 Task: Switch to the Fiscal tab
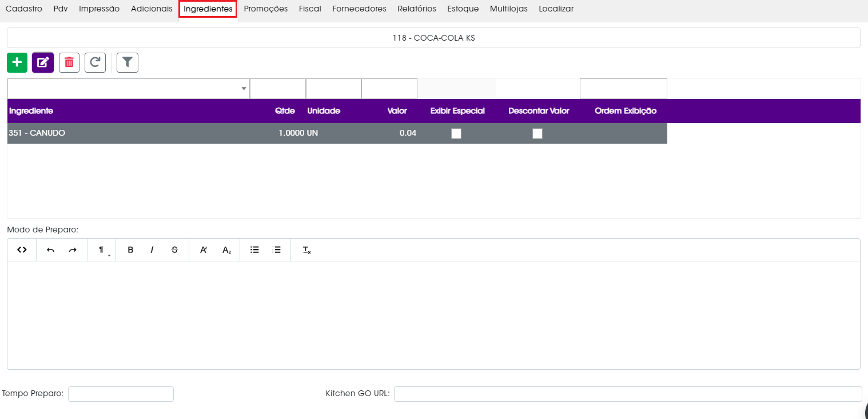310,9
